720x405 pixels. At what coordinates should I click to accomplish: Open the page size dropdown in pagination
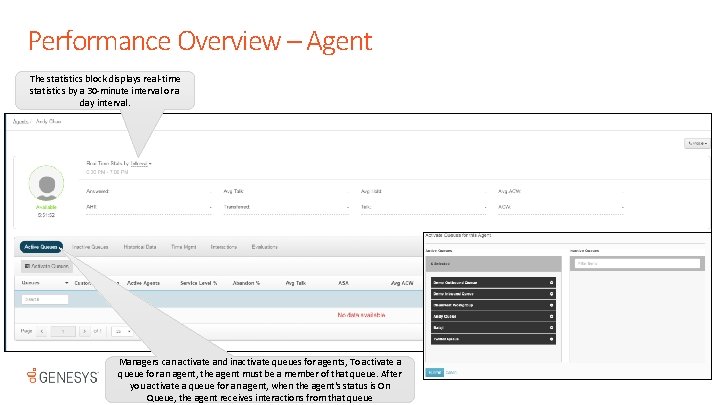123,331
